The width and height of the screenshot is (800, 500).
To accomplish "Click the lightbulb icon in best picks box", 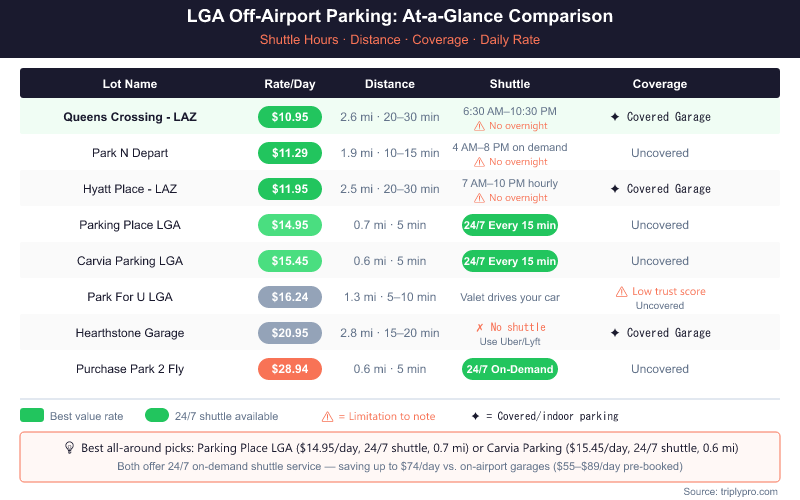I will pos(69,448).
